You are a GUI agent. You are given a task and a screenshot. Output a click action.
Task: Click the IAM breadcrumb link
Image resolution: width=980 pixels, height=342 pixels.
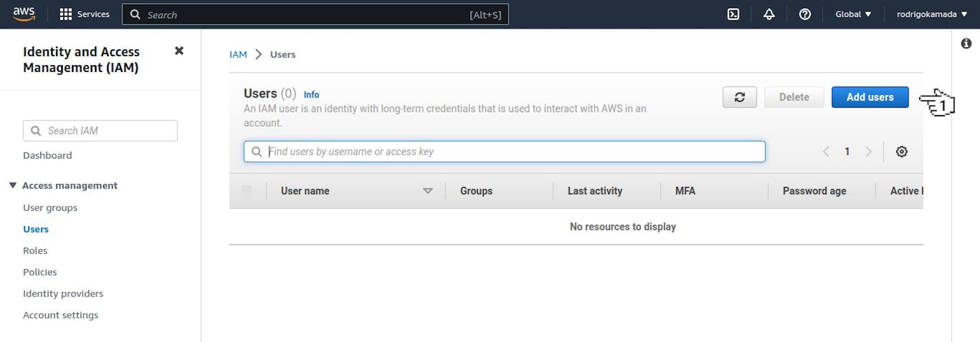click(x=238, y=55)
